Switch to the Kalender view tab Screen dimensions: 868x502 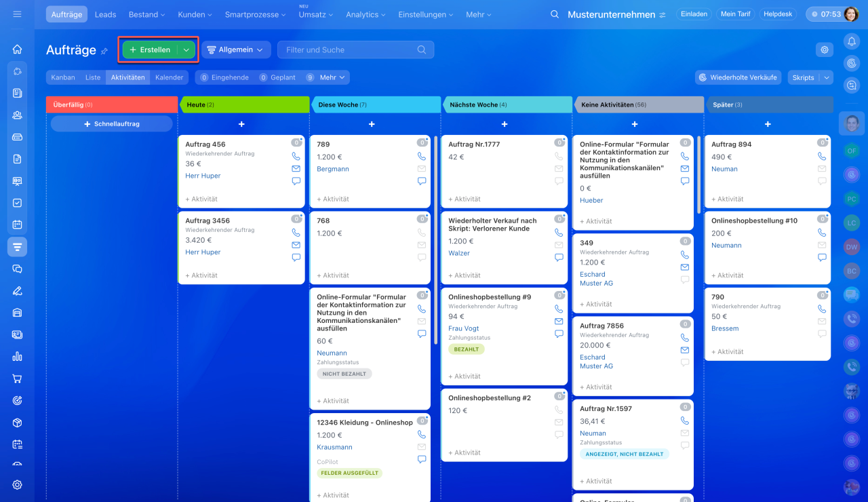170,77
